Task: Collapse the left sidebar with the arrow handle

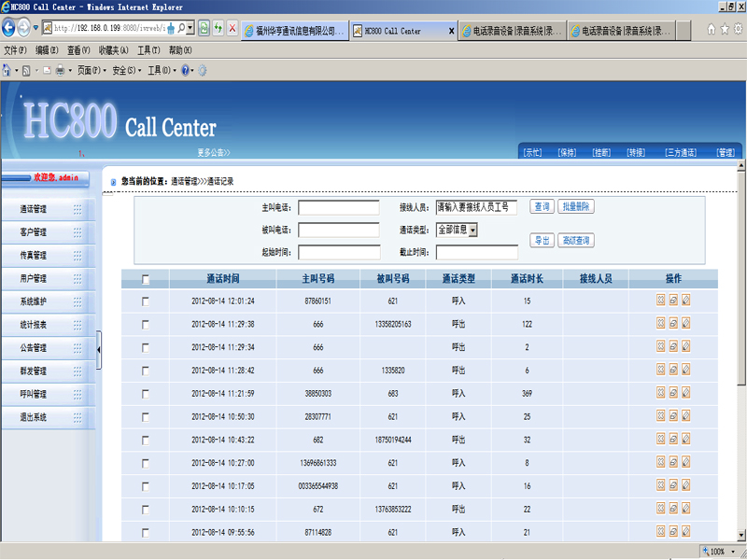Action: (99, 348)
